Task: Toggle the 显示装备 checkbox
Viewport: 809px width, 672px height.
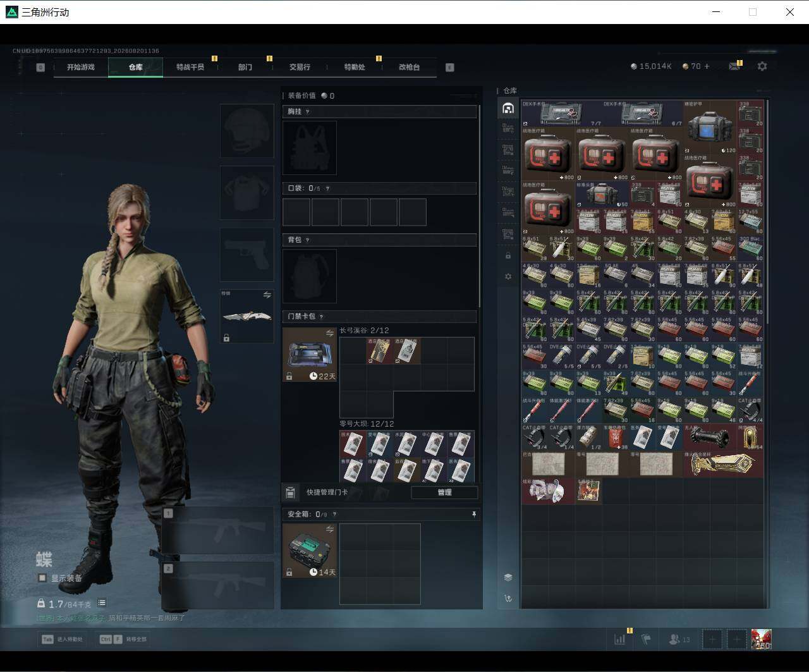Action: (42, 578)
